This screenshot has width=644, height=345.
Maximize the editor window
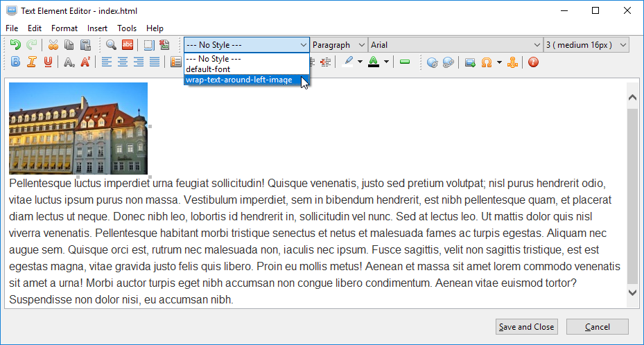[595, 10]
